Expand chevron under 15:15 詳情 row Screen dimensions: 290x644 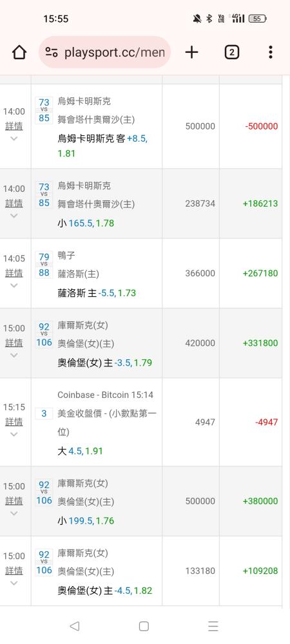14,434
